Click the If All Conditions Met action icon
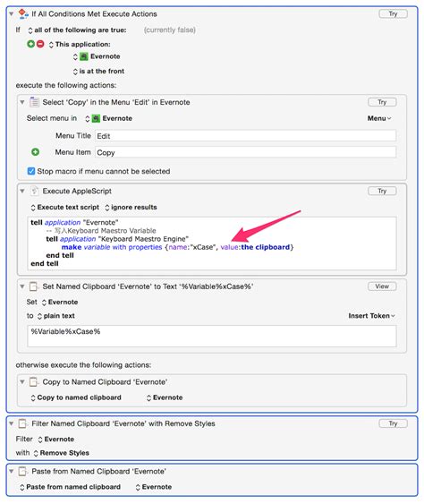 [23, 13]
